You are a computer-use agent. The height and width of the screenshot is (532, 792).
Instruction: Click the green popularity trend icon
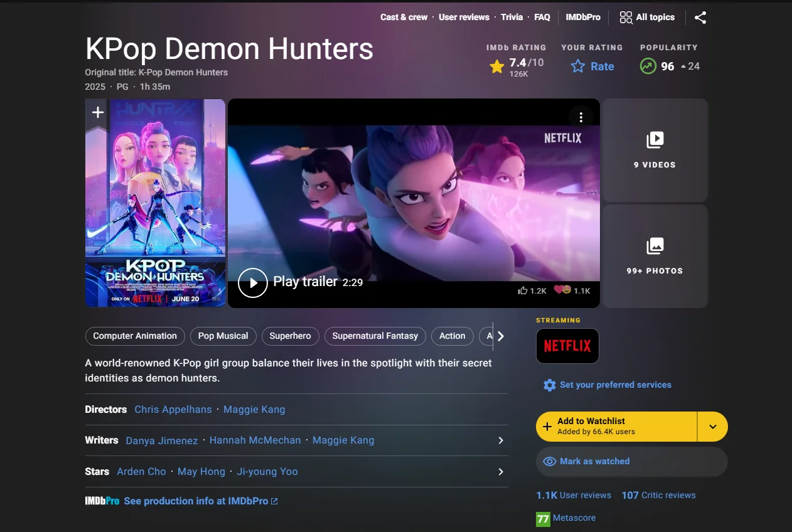pyautogui.click(x=648, y=66)
